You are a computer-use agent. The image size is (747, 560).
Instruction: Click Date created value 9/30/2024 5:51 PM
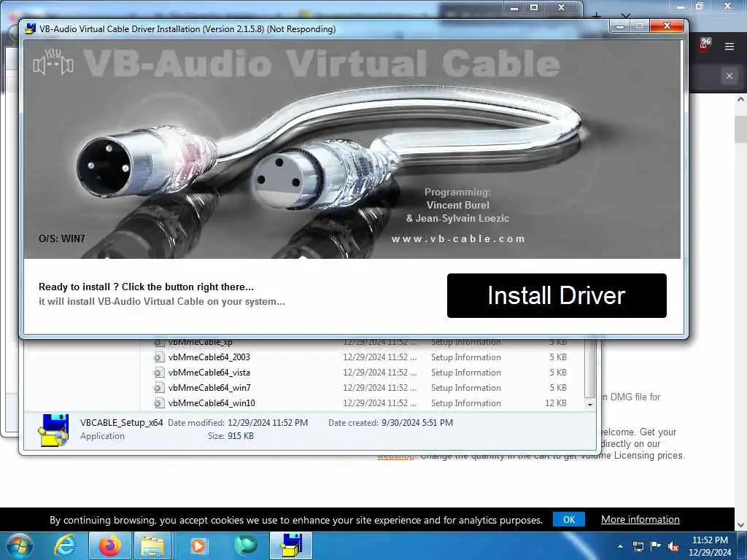(x=417, y=422)
